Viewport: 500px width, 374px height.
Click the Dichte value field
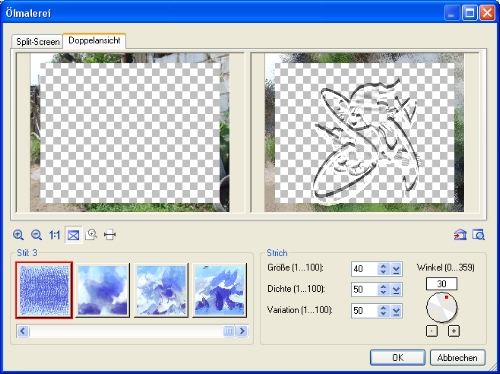[364, 290]
